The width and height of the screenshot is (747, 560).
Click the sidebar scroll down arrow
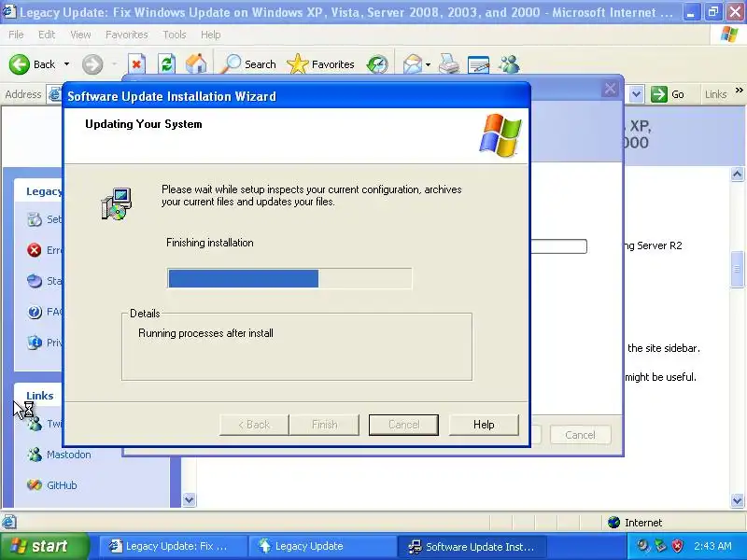[190, 500]
